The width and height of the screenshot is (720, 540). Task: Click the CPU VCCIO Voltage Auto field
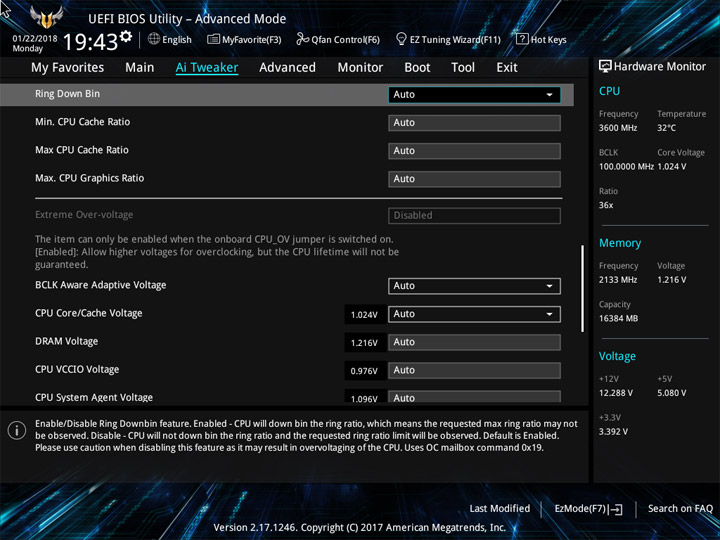[474, 371]
